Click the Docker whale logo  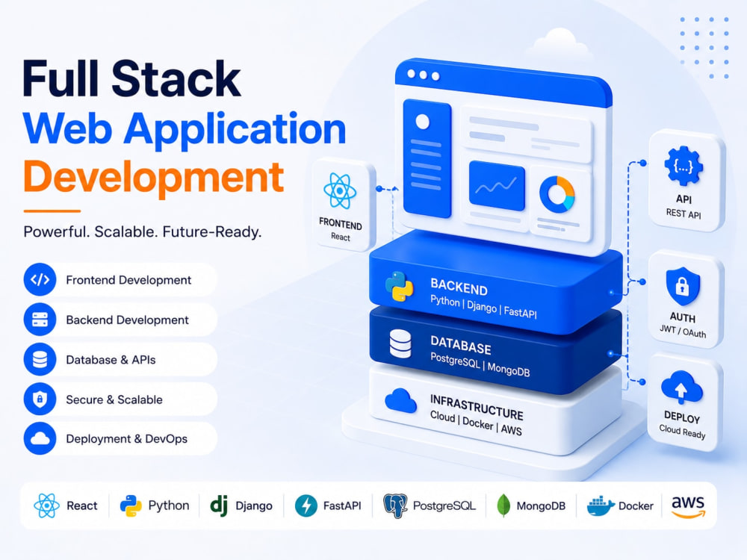tap(601, 506)
